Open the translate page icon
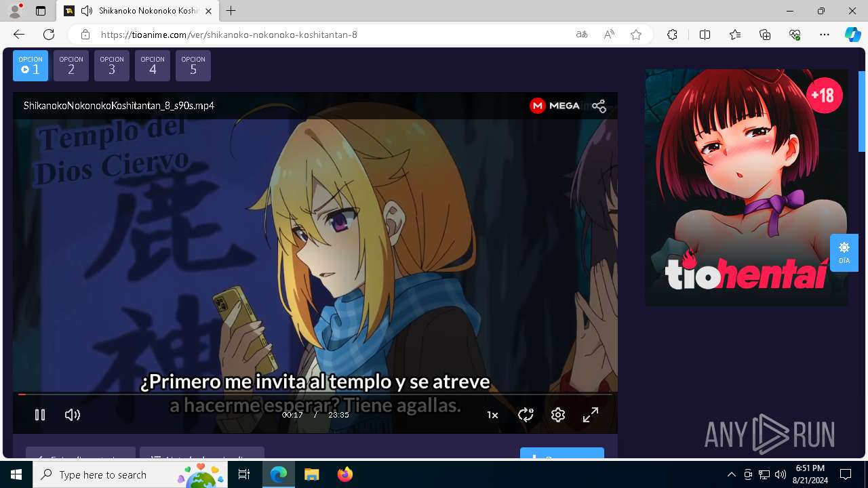 (582, 35)
